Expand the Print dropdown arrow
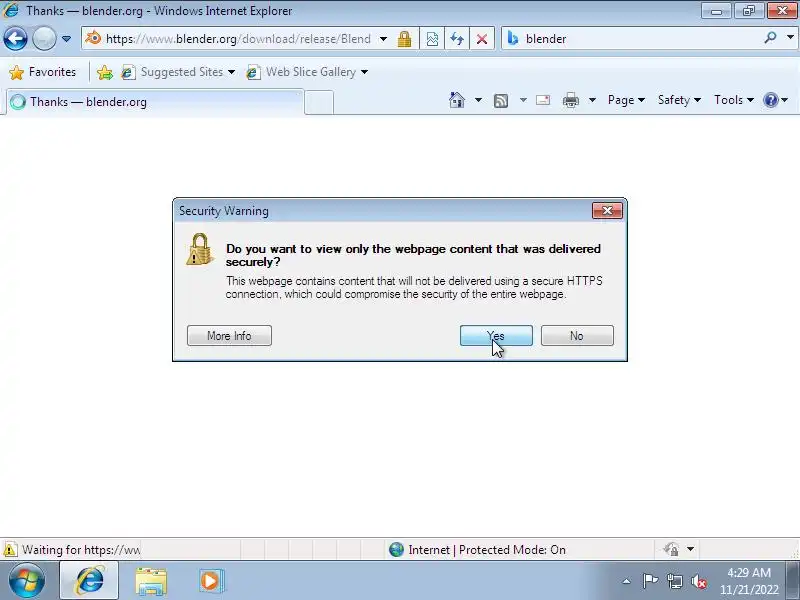Screen dimensions: 800x600 point(592,100)
